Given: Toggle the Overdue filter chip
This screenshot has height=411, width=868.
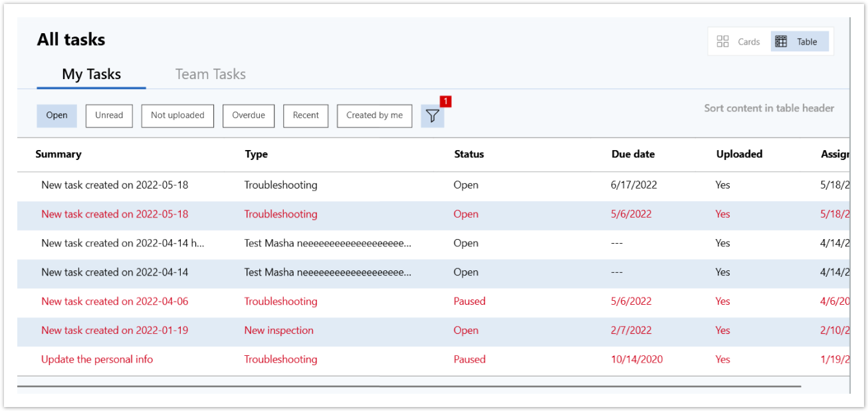Looking at the screenshot, I should coord(249,116).
